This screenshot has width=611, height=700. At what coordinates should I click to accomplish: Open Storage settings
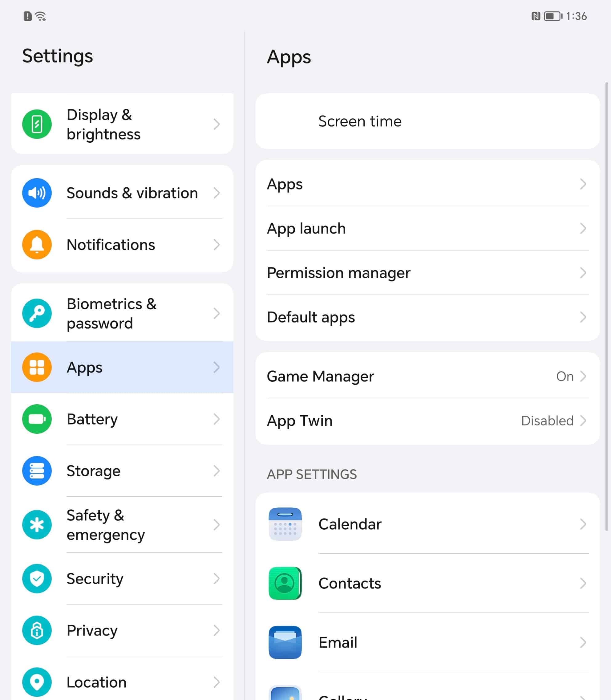121,471
